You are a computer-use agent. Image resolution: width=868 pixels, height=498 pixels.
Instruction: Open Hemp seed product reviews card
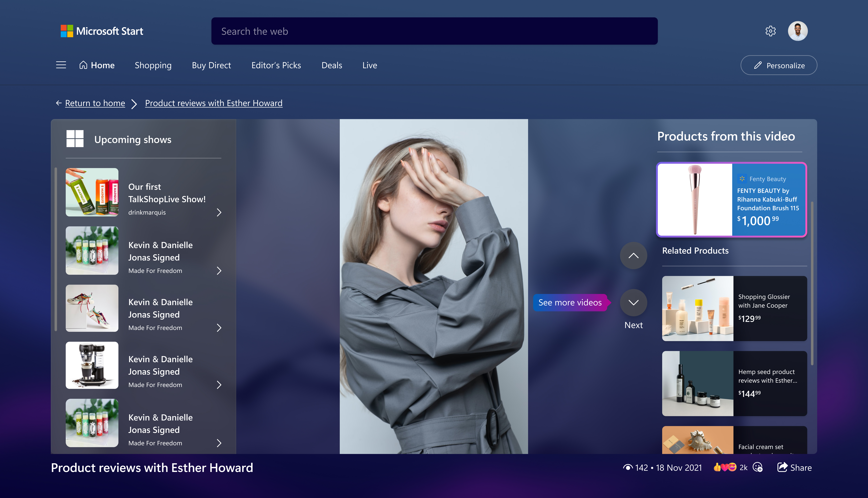[x=734, y=383]
